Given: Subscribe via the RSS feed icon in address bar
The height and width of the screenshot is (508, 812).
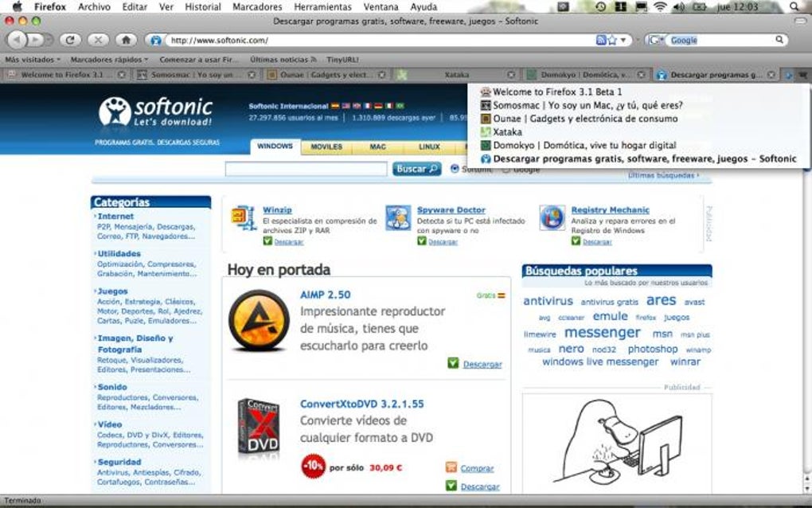Looking at the screenshot, I should pos(601,40).
